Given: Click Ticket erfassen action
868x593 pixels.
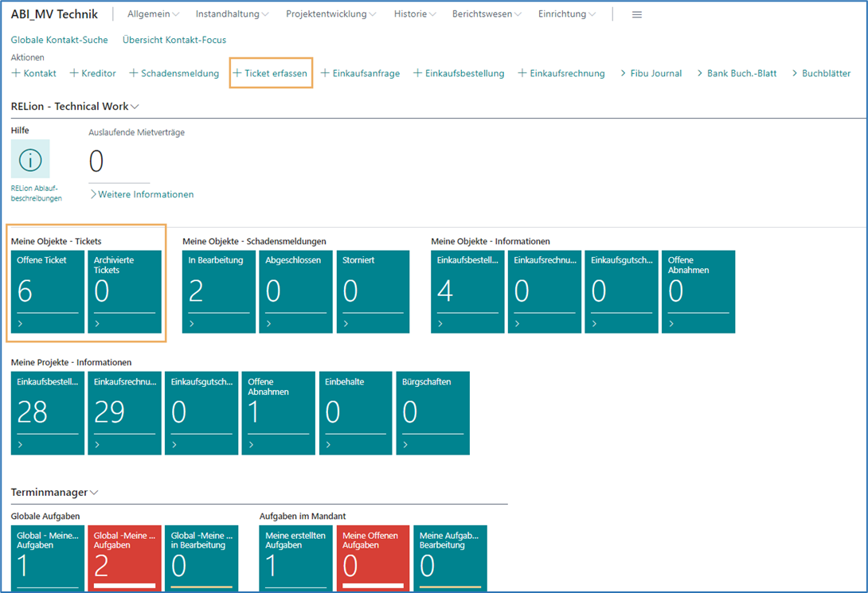Looking at the screenshot, I should point(270,73).
